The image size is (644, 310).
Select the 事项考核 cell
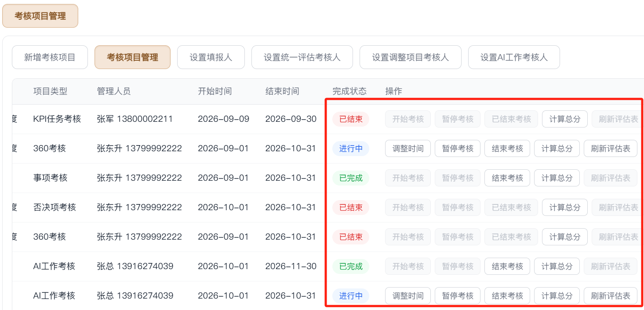[50, 178]
